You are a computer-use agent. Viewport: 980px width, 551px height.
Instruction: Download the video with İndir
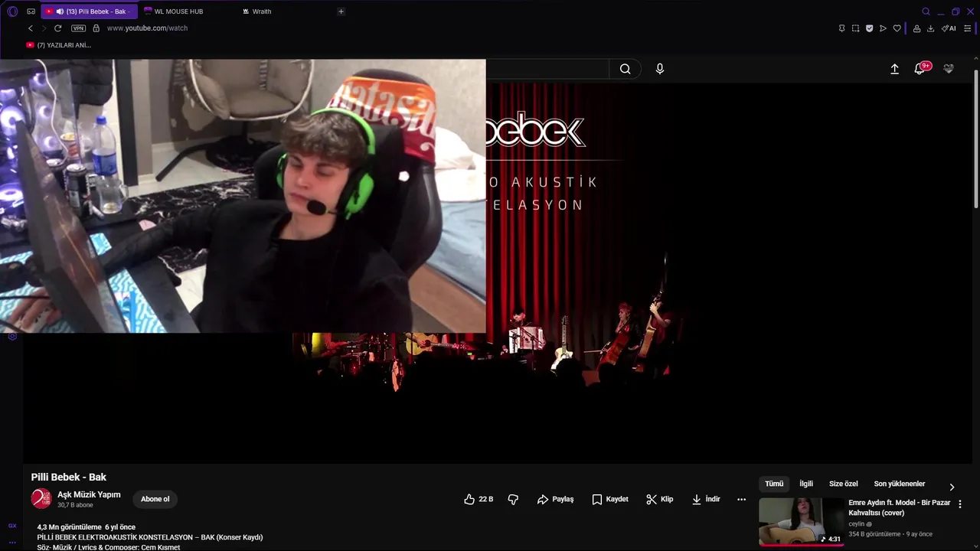[706, 499]
